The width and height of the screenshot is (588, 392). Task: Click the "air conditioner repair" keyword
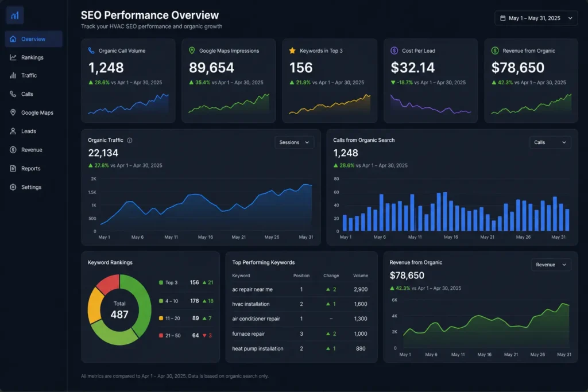click(x=256, y=319)
